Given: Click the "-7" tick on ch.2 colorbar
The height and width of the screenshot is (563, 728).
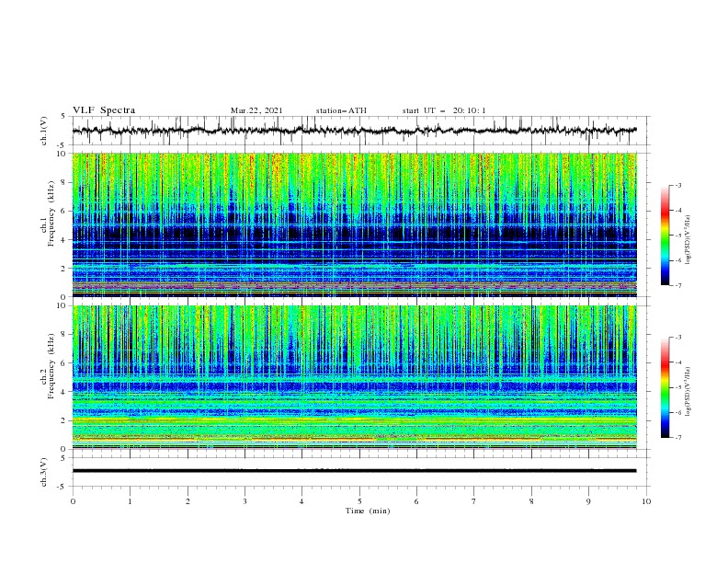Looking at the screenshot, I should [x=677, y=437].
